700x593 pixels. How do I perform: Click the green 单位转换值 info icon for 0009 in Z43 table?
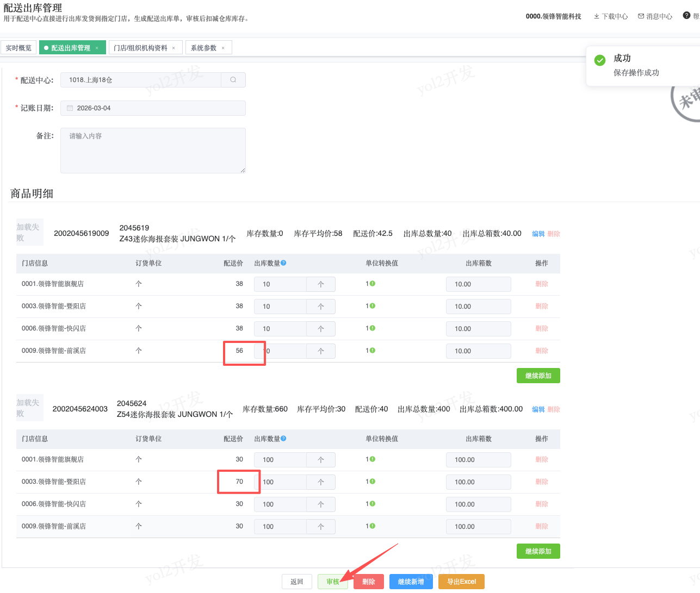coord(373,351)
